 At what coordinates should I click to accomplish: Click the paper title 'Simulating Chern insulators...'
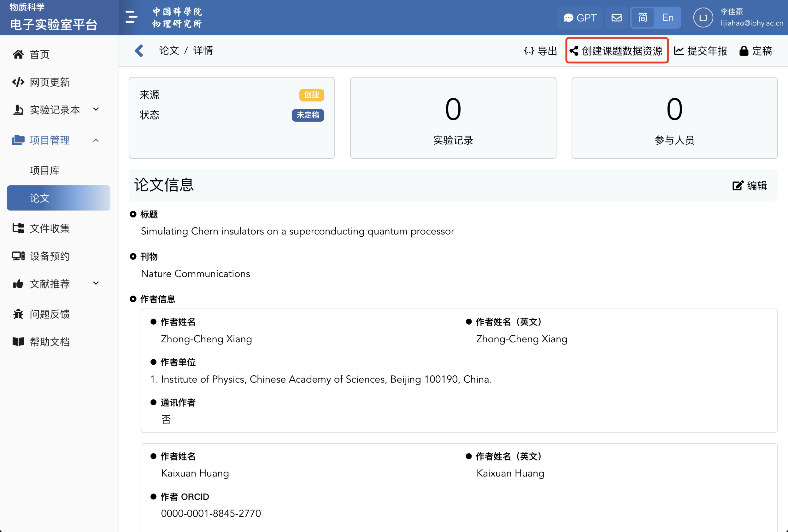pyautogui.click(x=297, y=231)
